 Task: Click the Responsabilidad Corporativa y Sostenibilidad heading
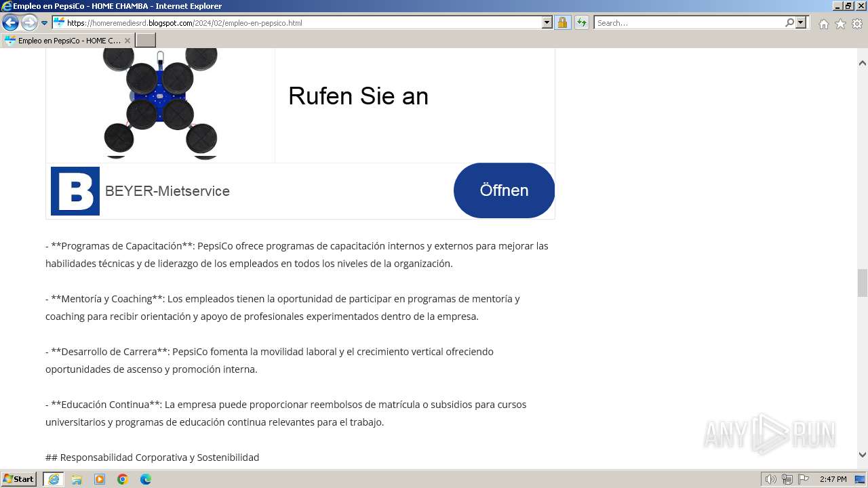tap(153, 457)
